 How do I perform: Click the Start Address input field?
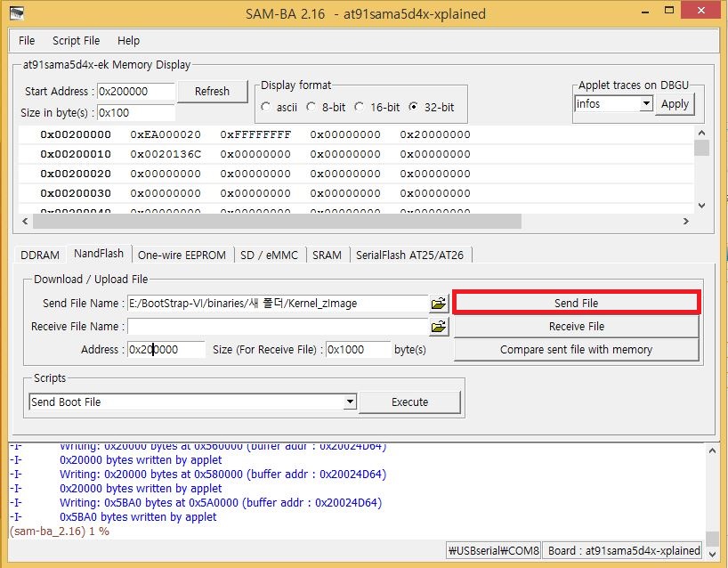(x=134, y=92)
